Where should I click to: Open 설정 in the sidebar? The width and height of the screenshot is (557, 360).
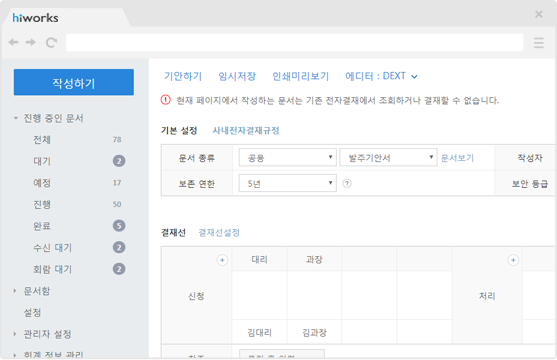pyautogui.click(x=32, y=313)
